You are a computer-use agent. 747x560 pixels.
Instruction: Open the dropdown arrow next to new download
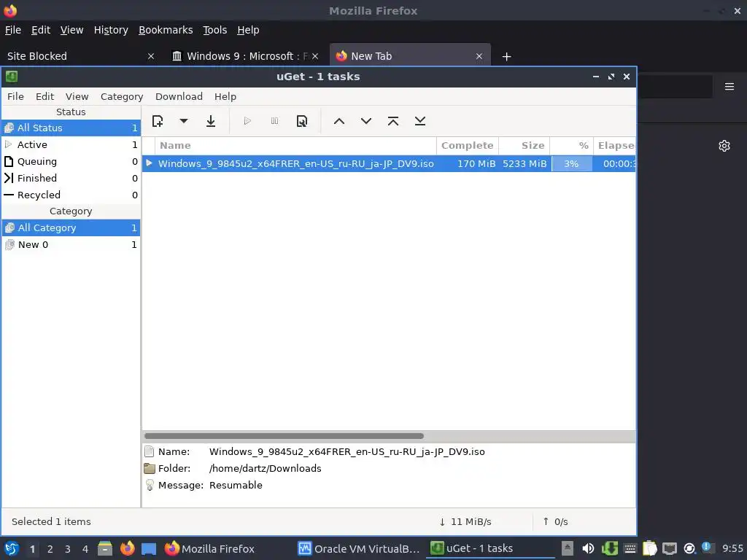[183, 121]
